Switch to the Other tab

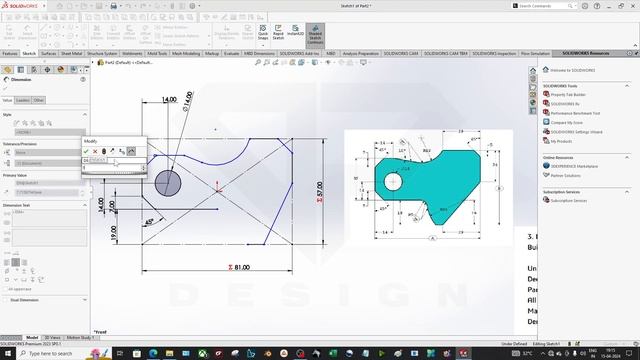pos(38,100)
